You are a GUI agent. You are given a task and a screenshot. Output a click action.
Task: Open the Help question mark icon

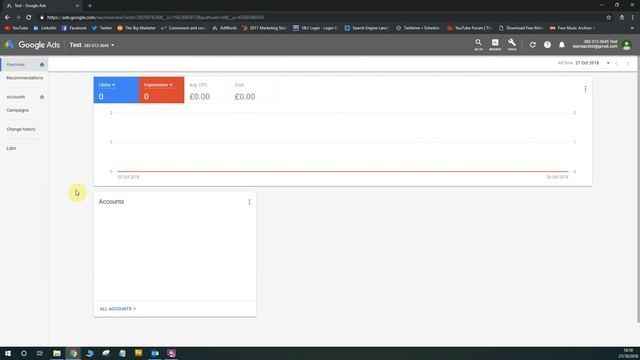coord(547,45)
